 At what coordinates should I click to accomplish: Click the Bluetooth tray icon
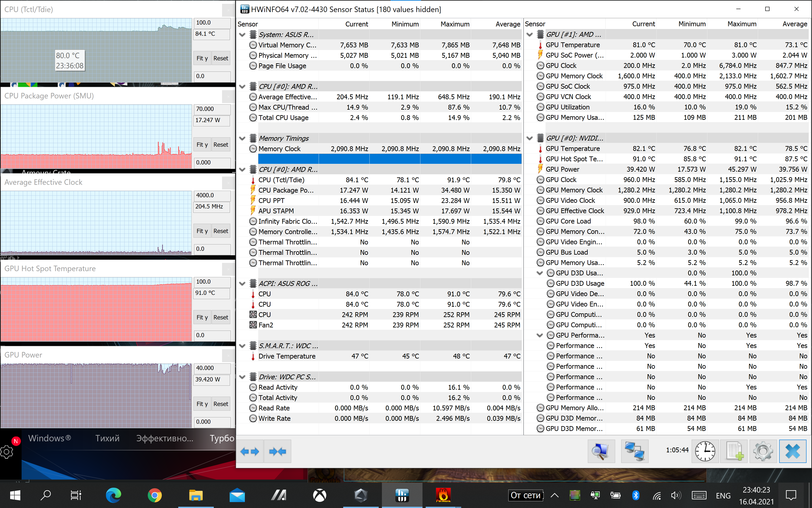636,495
